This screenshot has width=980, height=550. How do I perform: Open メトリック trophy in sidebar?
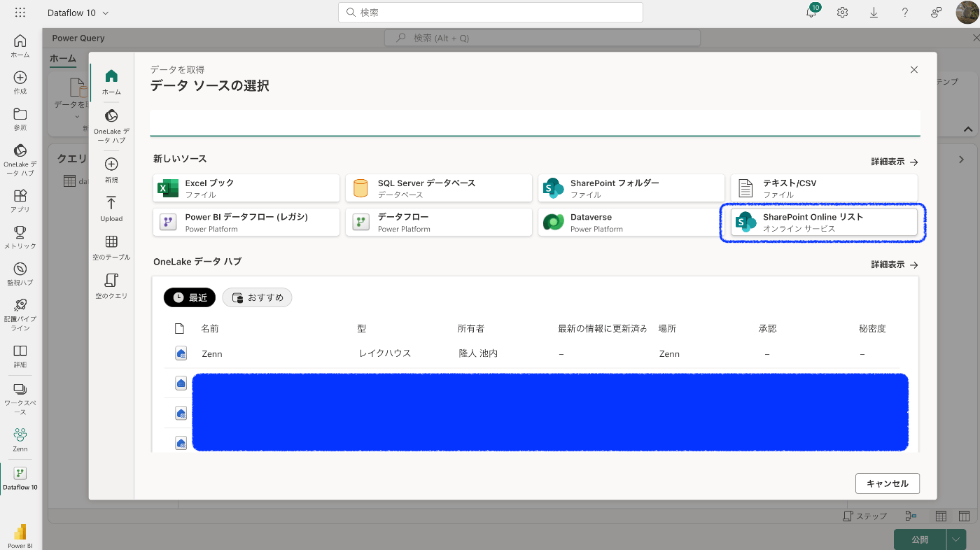point(20,237)
